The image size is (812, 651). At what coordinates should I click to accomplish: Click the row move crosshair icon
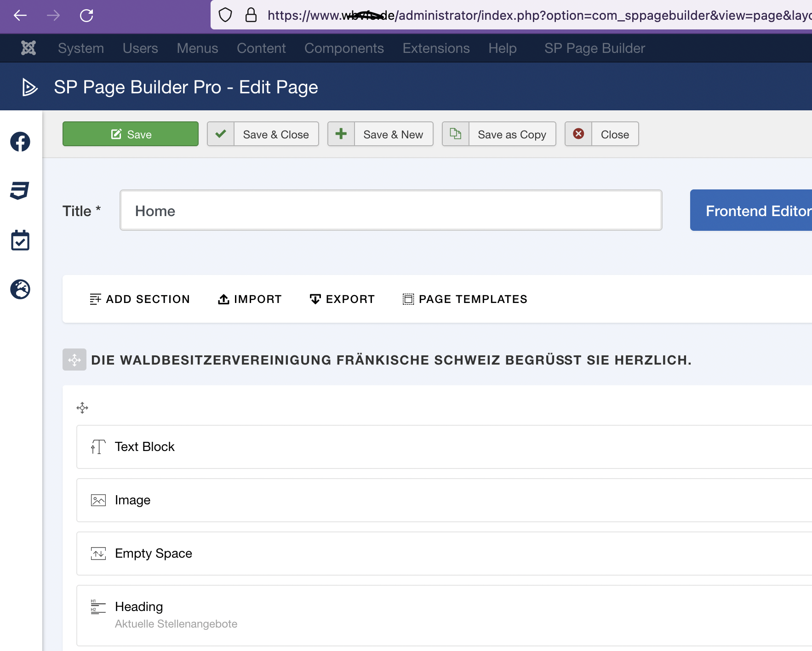coord(82,408)
